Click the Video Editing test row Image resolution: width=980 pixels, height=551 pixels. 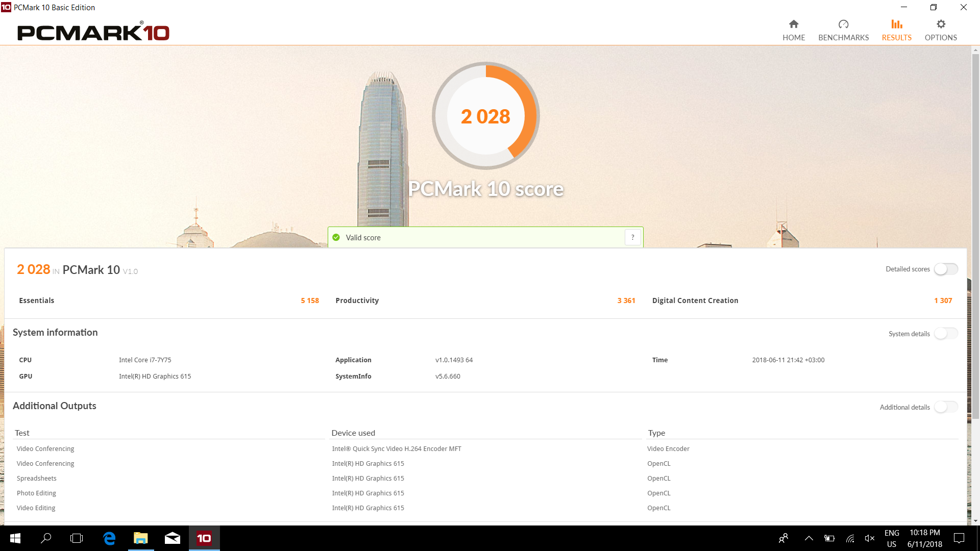coord(36,508)
